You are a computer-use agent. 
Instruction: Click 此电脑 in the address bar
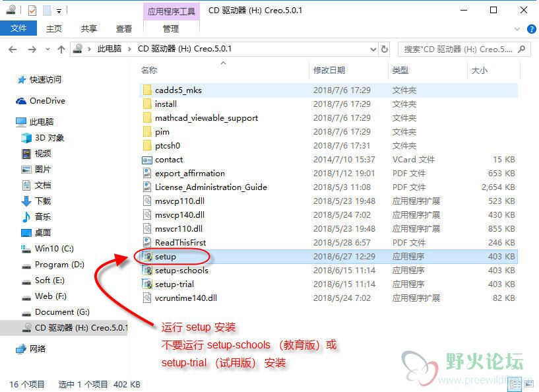(110, 49)
